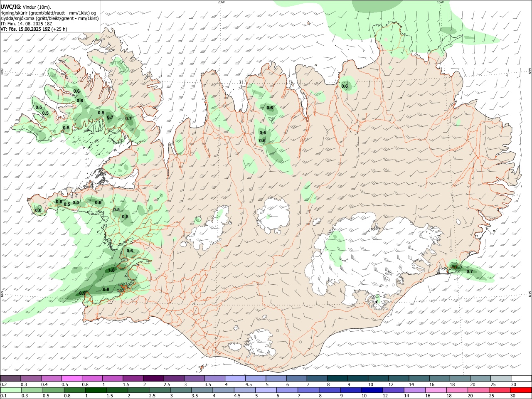Pick the violet 12–14 rain swatch
The width and height of the screenshot is (532, 399).
point(393,390)
